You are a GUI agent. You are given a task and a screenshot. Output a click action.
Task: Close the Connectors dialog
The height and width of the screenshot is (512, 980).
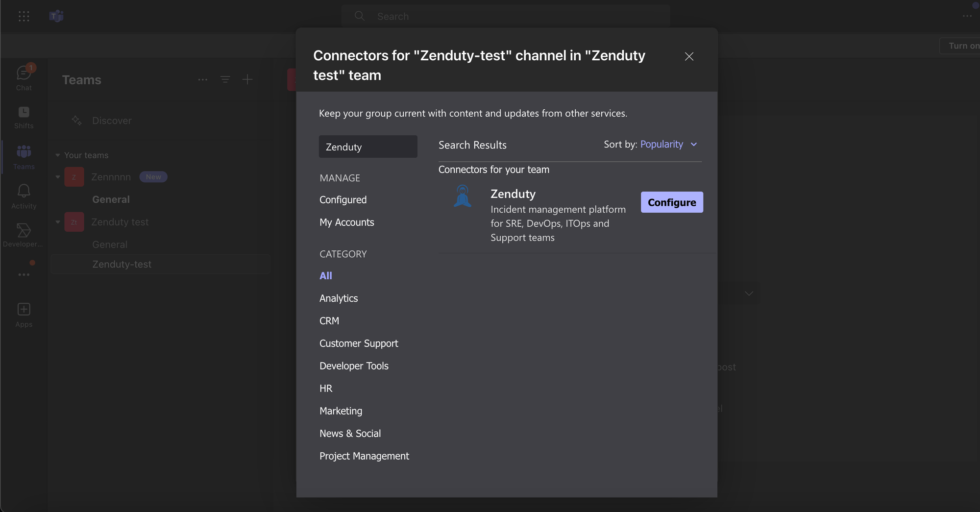(689, 56)
